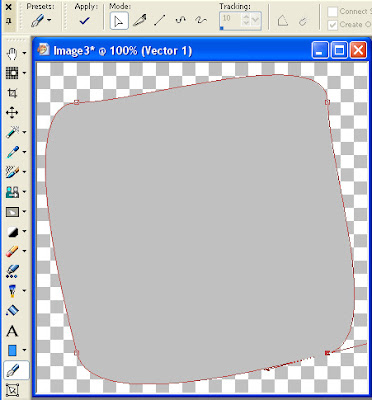The height and width of the screenshot is (400, 372).
Task: Expand the Dropper tool flyout arrow
Action: (x=24, y=152)
